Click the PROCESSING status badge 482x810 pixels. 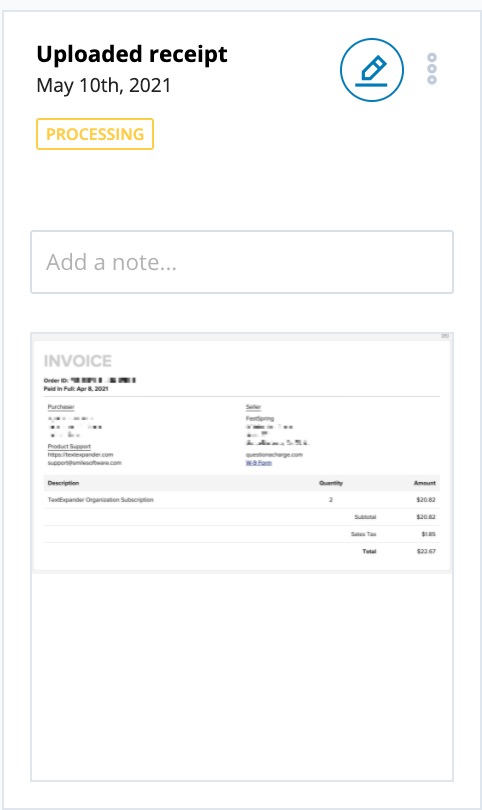click(x=95, y=134)
